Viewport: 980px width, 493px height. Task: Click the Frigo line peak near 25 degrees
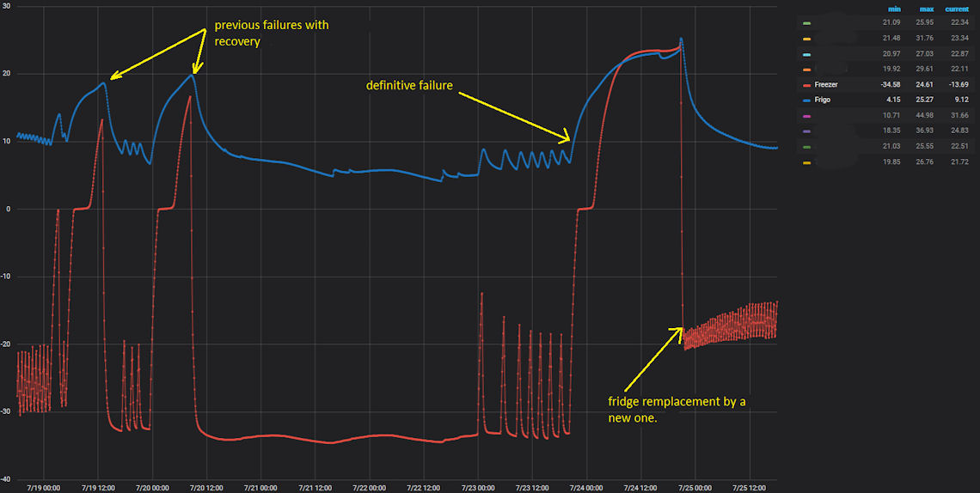point(681,40)
